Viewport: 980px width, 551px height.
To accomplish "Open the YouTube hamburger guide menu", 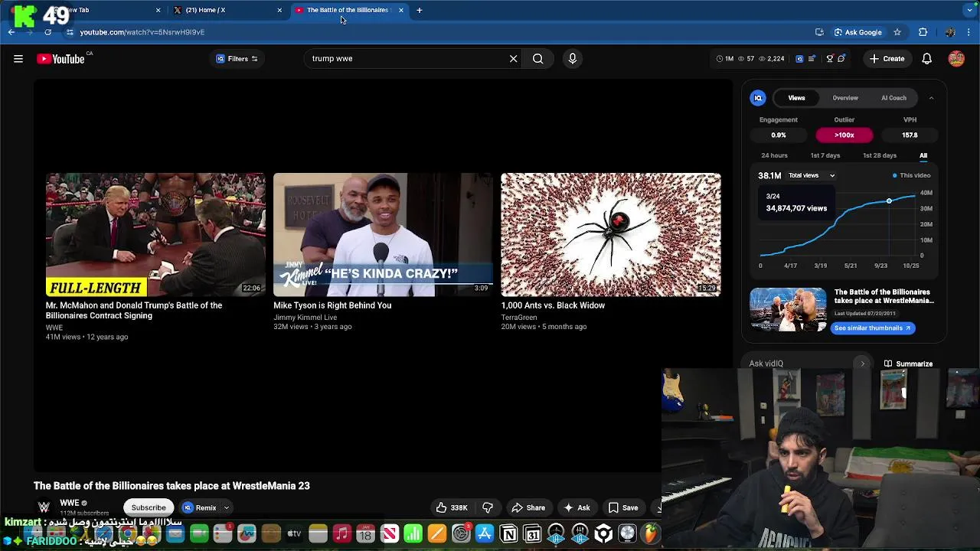I will (x=18, y=59).
